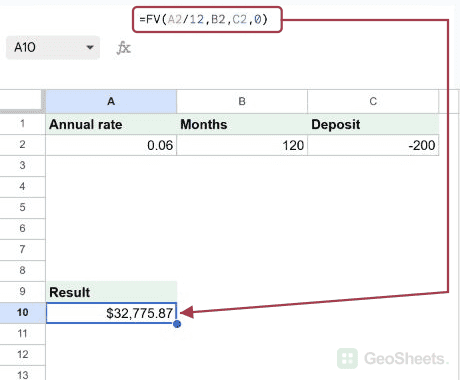Select row 8 header
The height and width of the screenshot is (380, 460).
[x=22, y=270]
